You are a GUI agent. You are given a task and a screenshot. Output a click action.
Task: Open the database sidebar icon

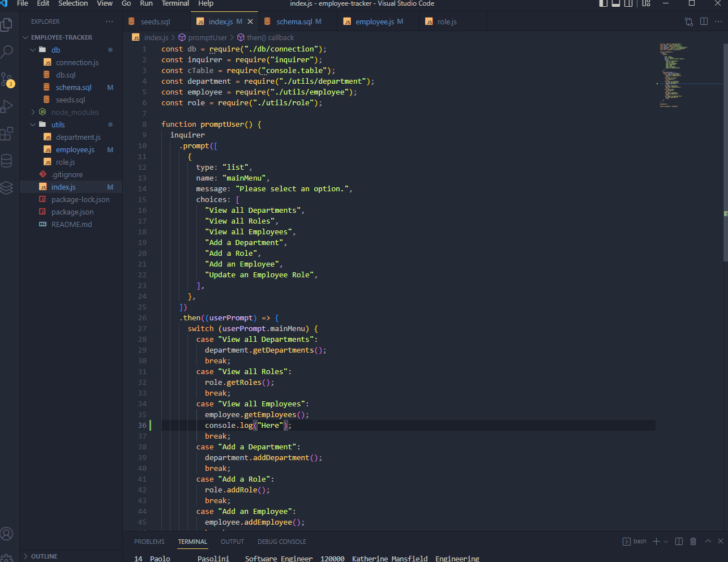point(7,161)
